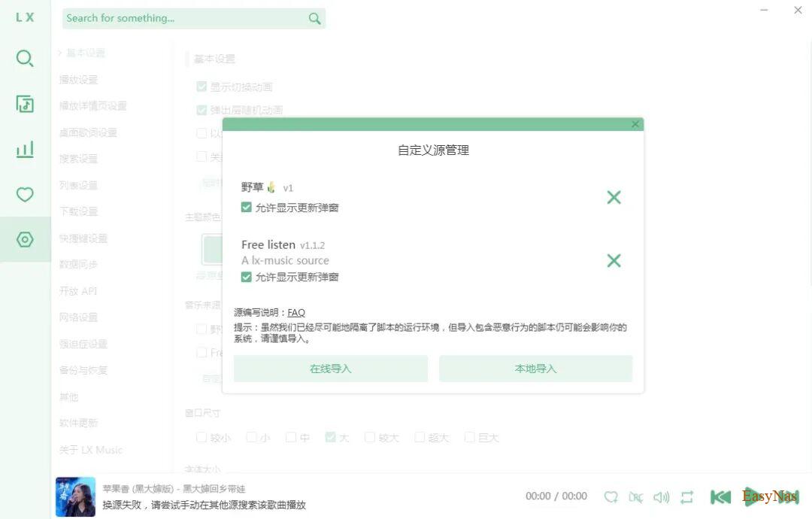The image size is (812, 519).
Task: Go to 软件更新 section
Action: coord(79,423)
